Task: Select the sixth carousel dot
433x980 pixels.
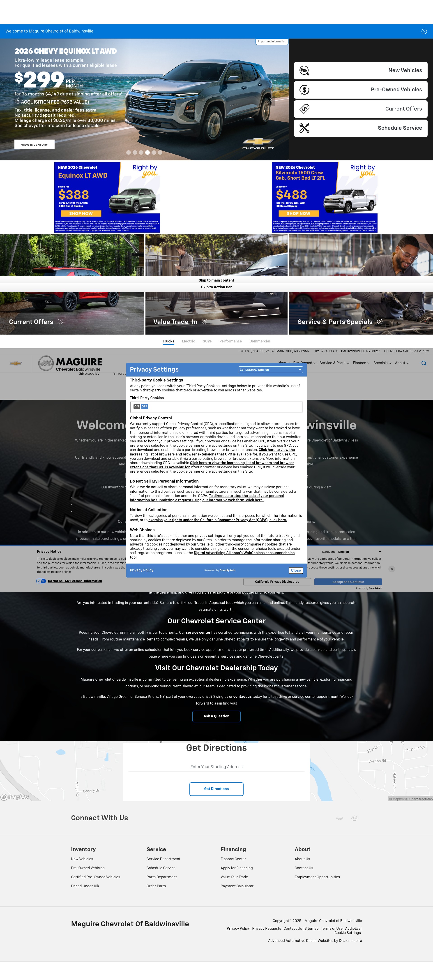Action: click(160, 152)
